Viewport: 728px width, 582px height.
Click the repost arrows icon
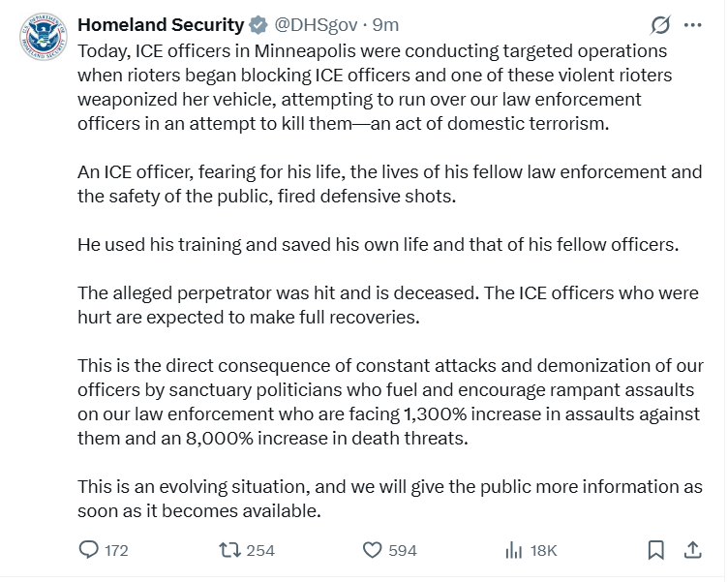pyautogui.click(x=229, y=549)
